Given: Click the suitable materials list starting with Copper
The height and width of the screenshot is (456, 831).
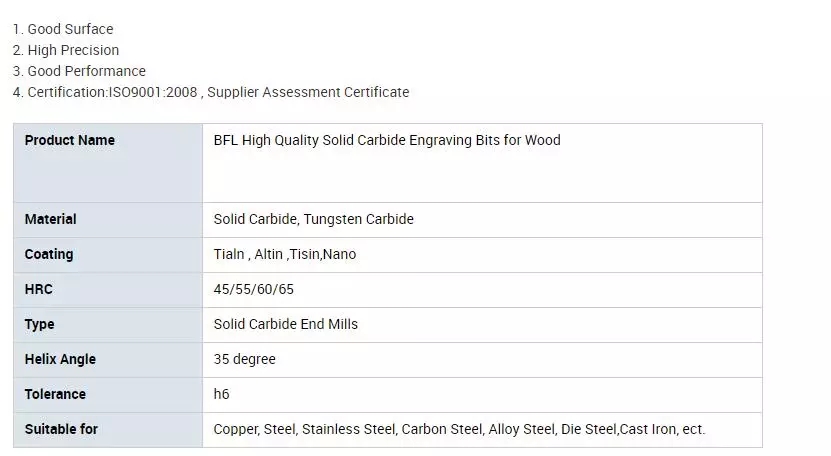Looking at the screenshot, I should (459, 429).
